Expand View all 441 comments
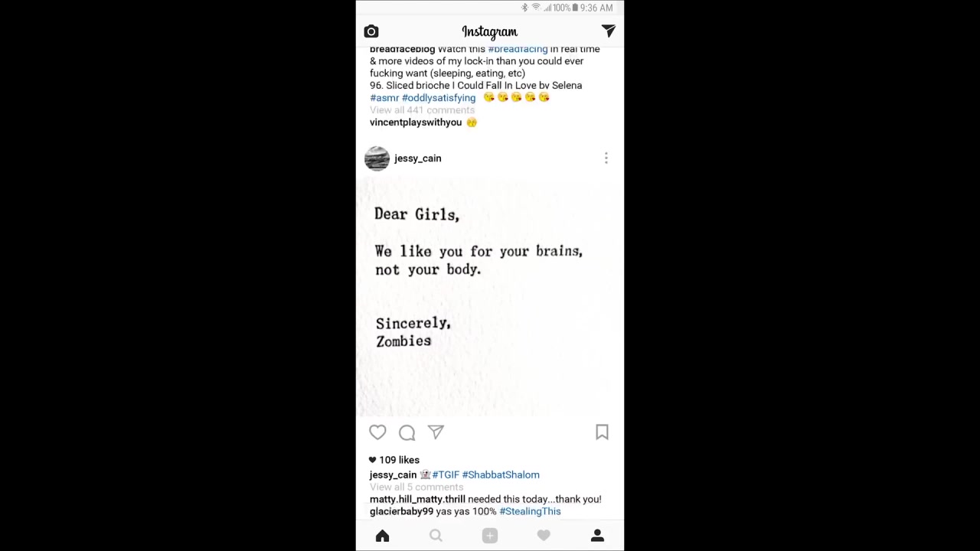980x551 pixels. (422, 110)
